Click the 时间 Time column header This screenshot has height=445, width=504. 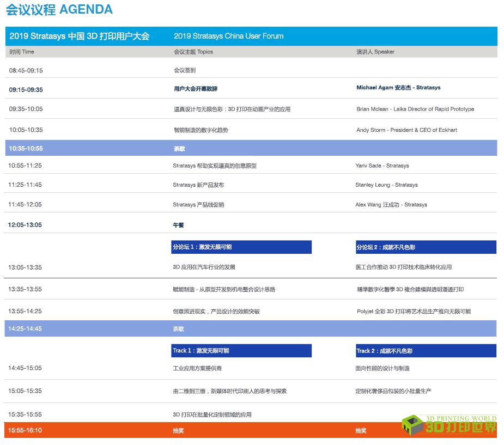coord(22,52)
